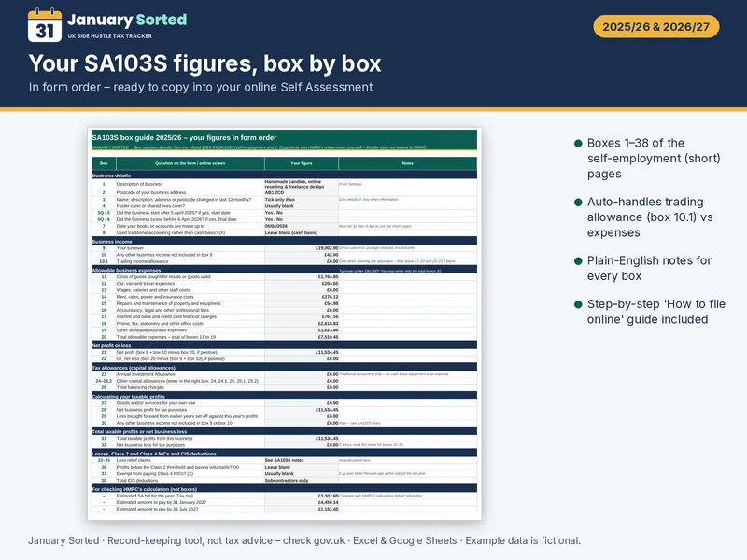Image resolution: width=747 pixels, height=560 pixels.
Task: Select 'Exempt from paying Class 4 NICs?' row
Action: click(284, 474)
